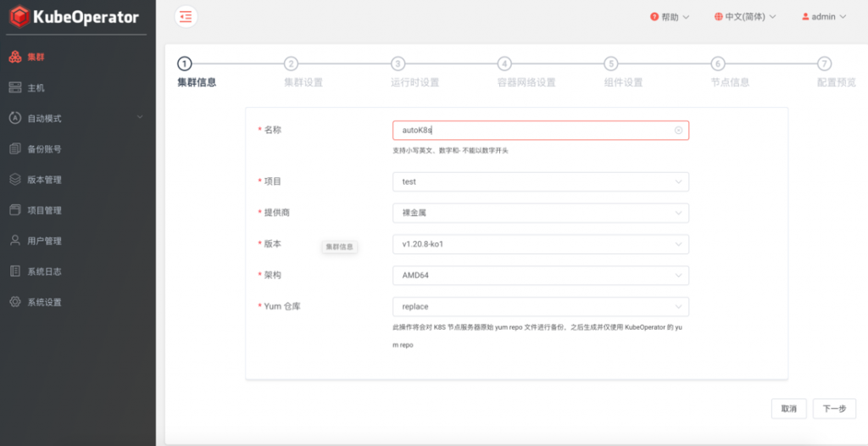868x446 pixels.
Task: Open the Yum 仓库 dropdown showing replace
Action: 541,306
